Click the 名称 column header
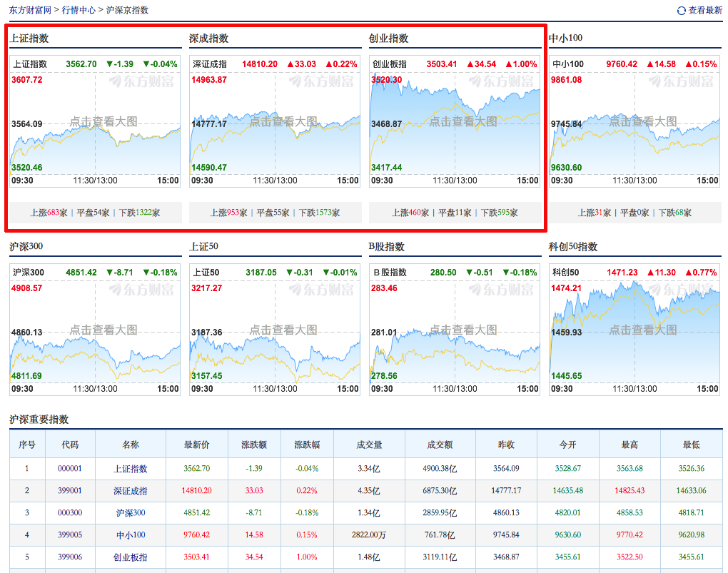The height and width of the screenshot is (573, 728). click(131, 445)
